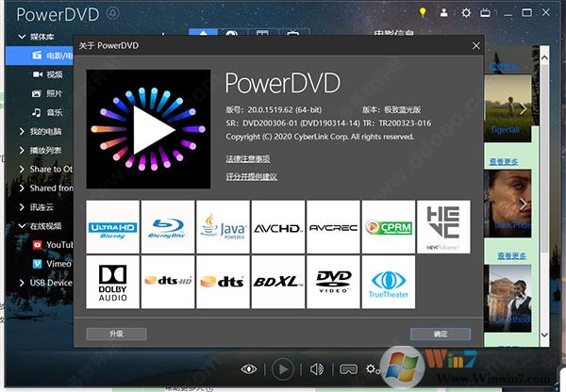566x392 pixels.
Task: Click the 确定 OK button
Action: point(441,334)
